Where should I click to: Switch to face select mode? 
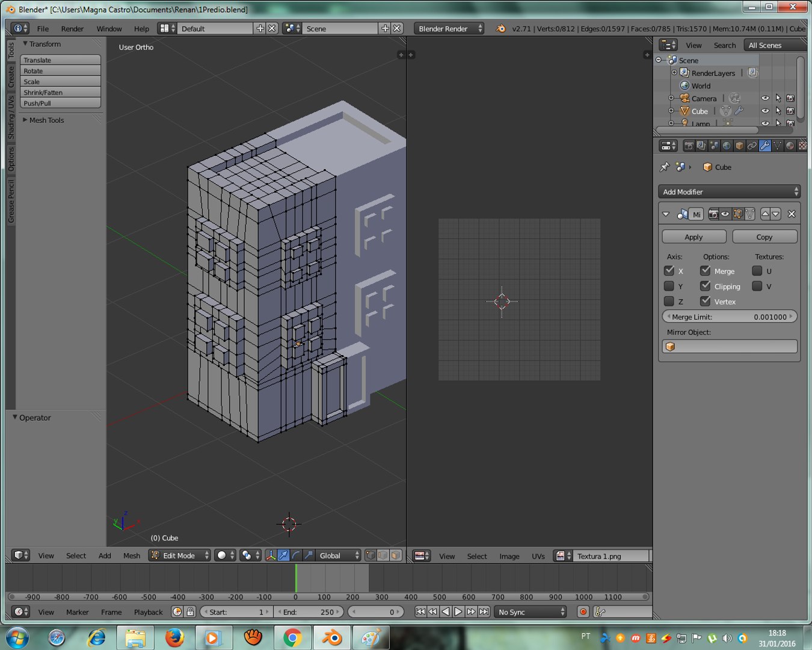point(396,555)
